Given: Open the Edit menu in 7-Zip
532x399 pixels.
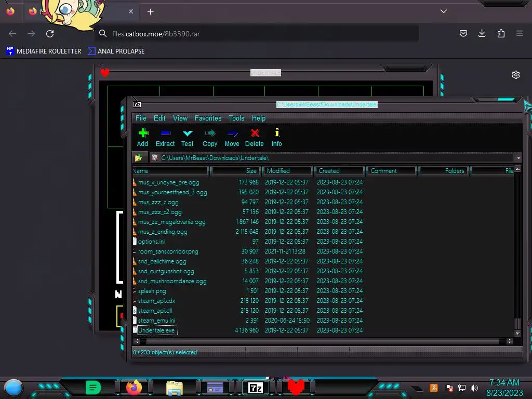Looking at the screenshot, I should click(159, 118).
